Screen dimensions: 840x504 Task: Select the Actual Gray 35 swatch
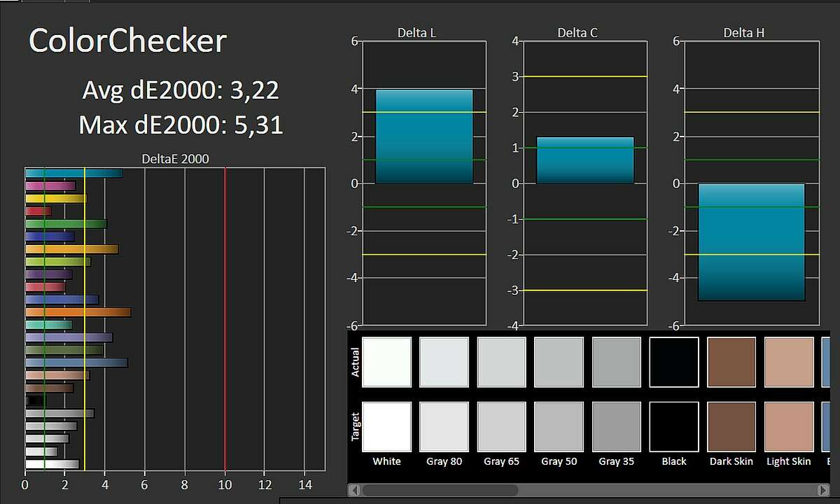(616, 362)
